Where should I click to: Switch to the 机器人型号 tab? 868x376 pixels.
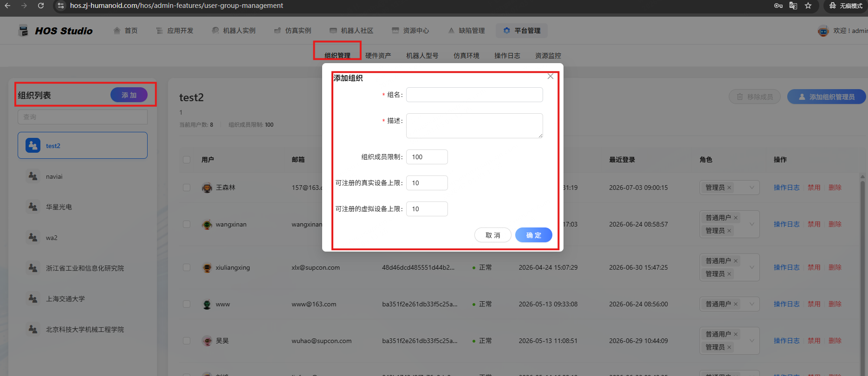(x=422, y=56)
